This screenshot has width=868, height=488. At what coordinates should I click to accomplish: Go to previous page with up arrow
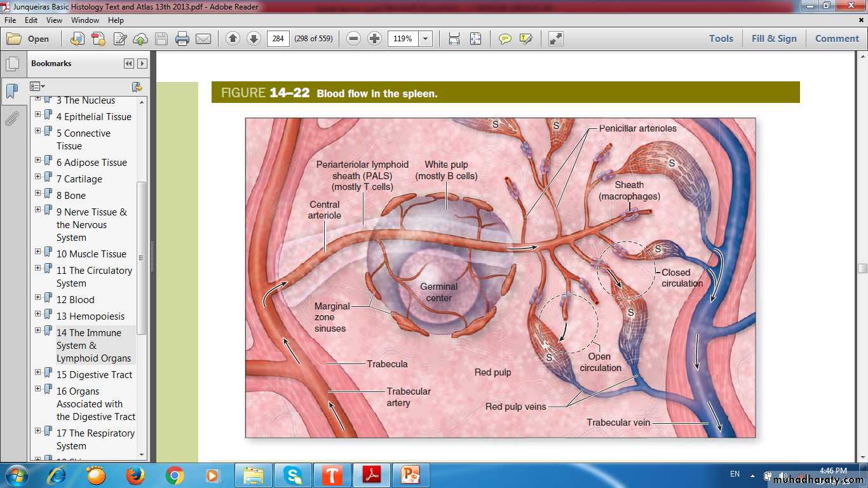[233, 39]
